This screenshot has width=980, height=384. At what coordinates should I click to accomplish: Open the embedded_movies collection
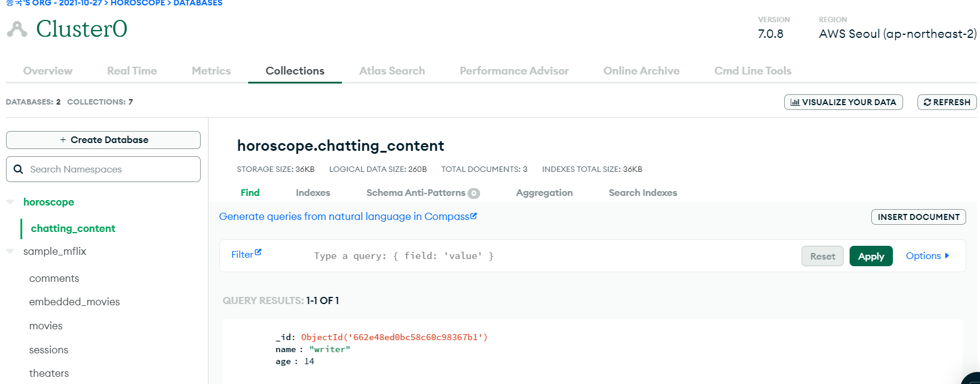point(75,302)
